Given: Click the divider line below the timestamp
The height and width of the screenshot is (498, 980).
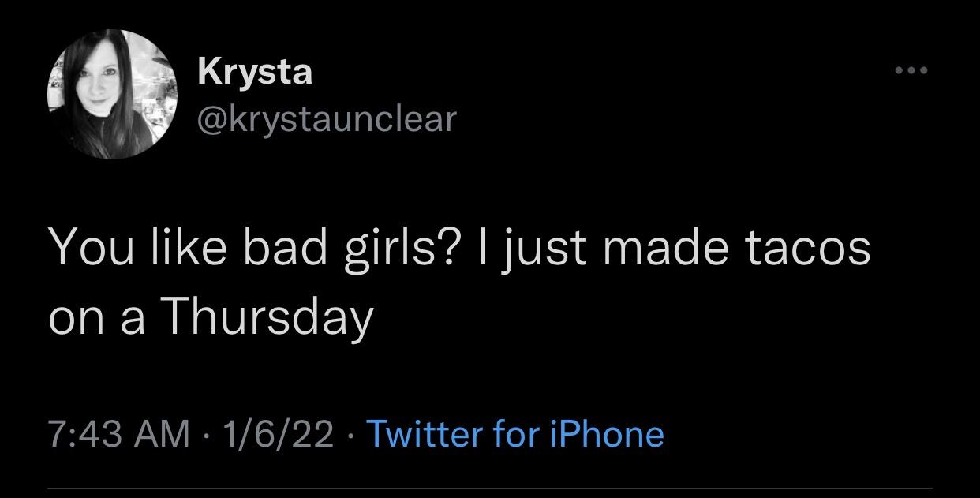Looking at the screenshot, I should [x=490, y=489].
